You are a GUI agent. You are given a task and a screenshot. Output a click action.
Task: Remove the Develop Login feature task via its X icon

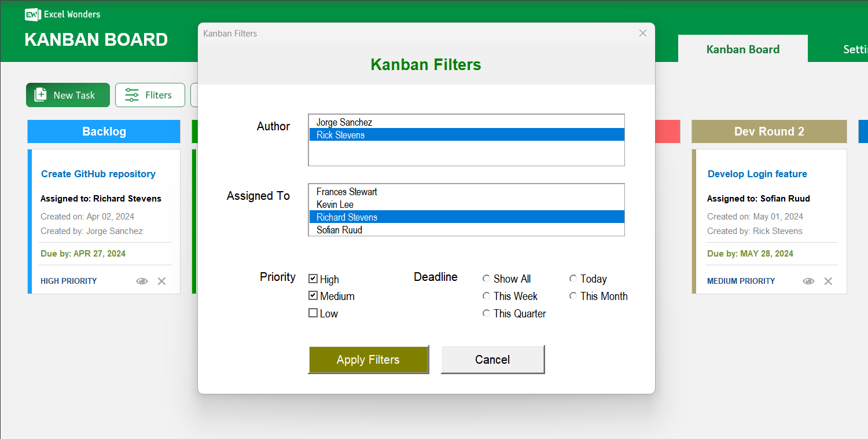pos(828,281)
